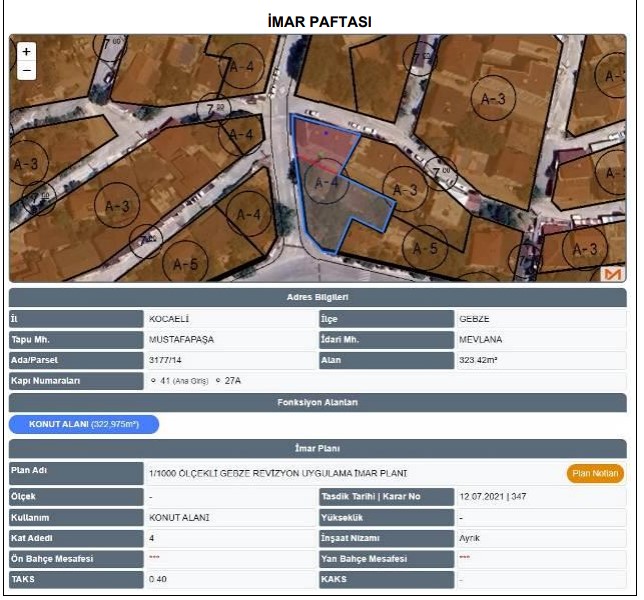
Task: Click the Tasdik Tarihi value 12.07.2021 | 347
Action: point(492,496)
